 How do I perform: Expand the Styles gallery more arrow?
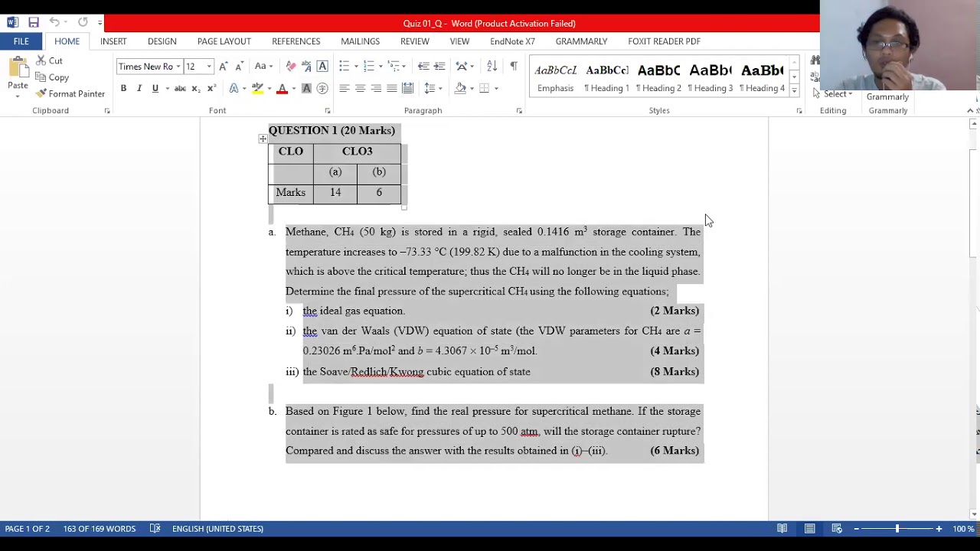click(x=794, y=90)
